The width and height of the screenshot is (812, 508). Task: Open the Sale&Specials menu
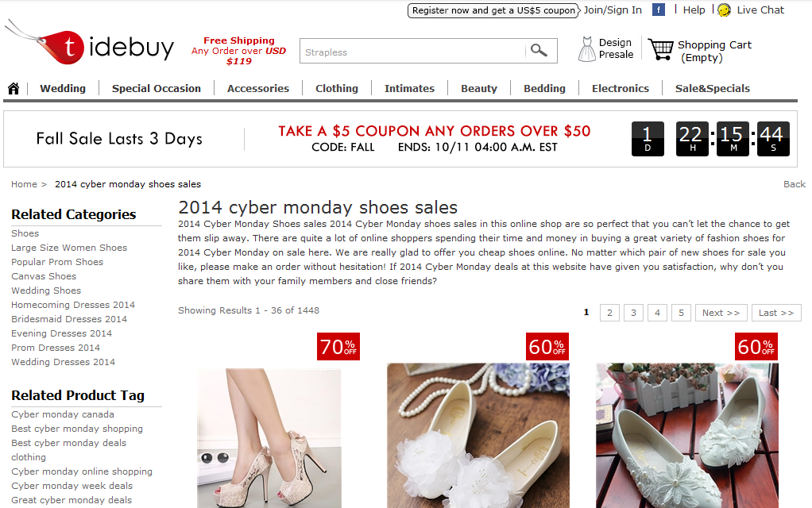coord(712,88)
